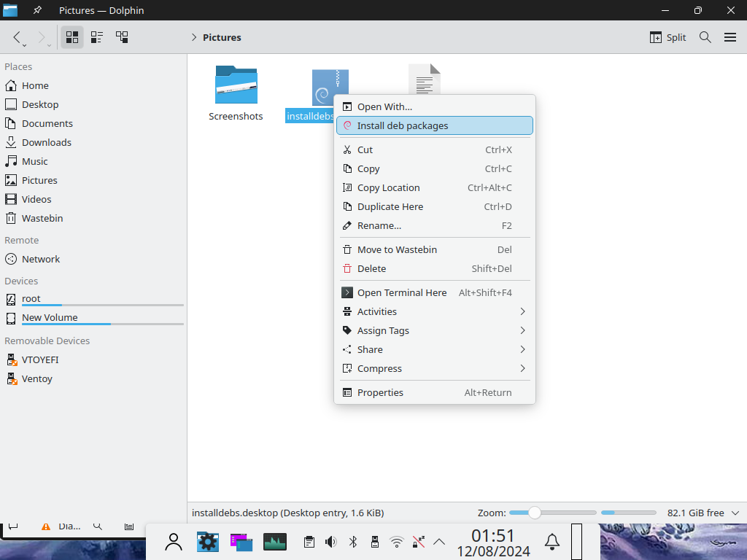
Task: Open Network under Remote
Action: 93,259
